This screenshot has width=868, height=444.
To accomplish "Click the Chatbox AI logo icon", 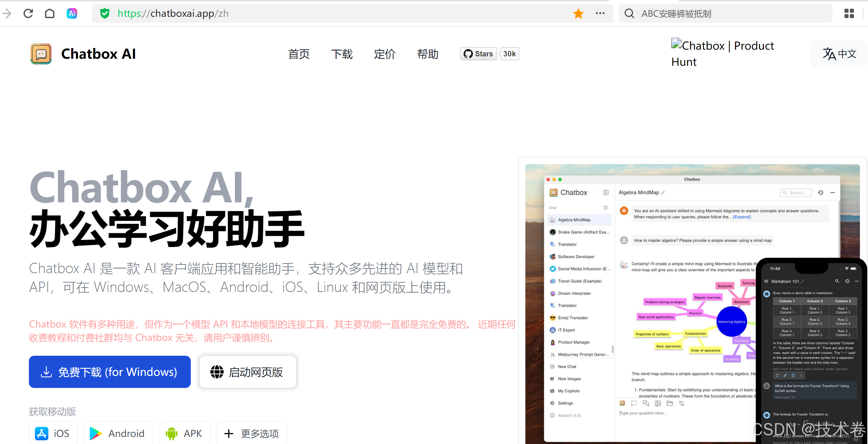I will pyautogui.click(x=41, y=54).
